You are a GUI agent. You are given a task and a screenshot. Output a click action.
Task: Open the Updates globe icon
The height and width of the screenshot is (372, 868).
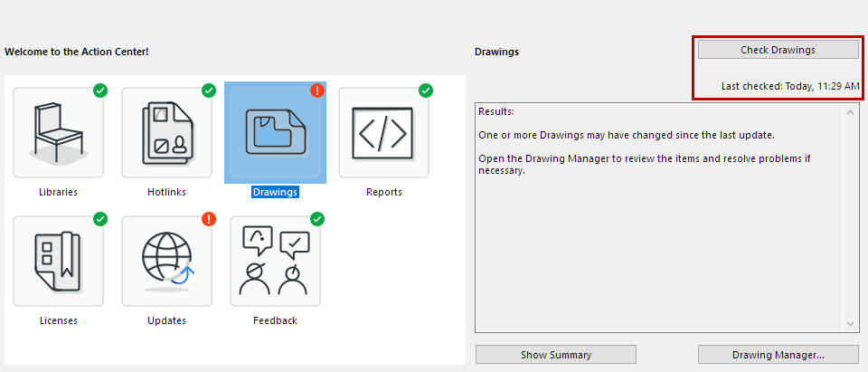pos(166,262)
